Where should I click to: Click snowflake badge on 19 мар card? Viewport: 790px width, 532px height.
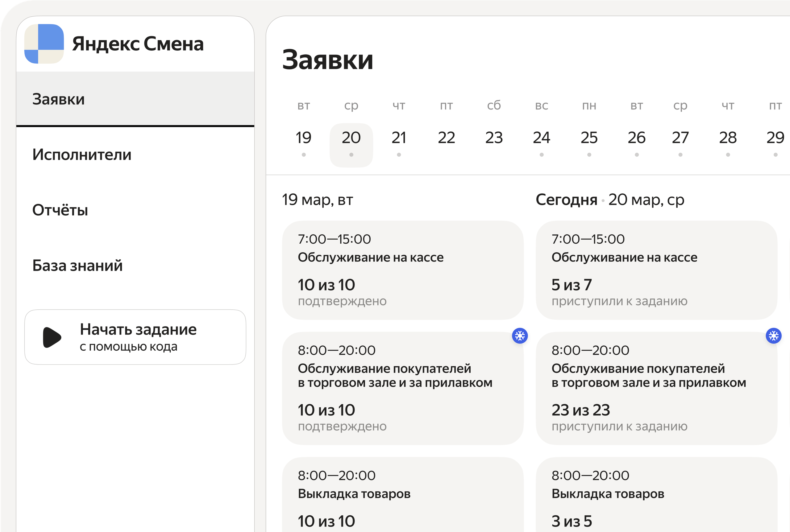pos(520,336)
